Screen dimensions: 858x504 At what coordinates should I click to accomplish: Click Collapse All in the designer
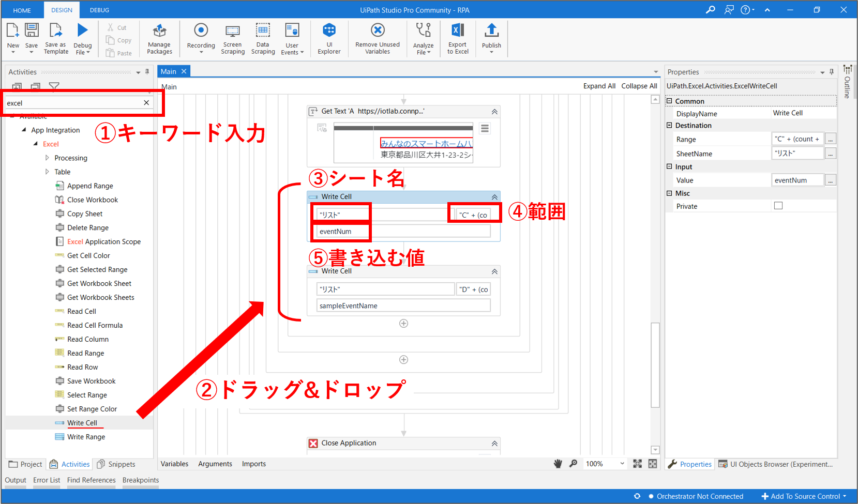pos(639,86)
